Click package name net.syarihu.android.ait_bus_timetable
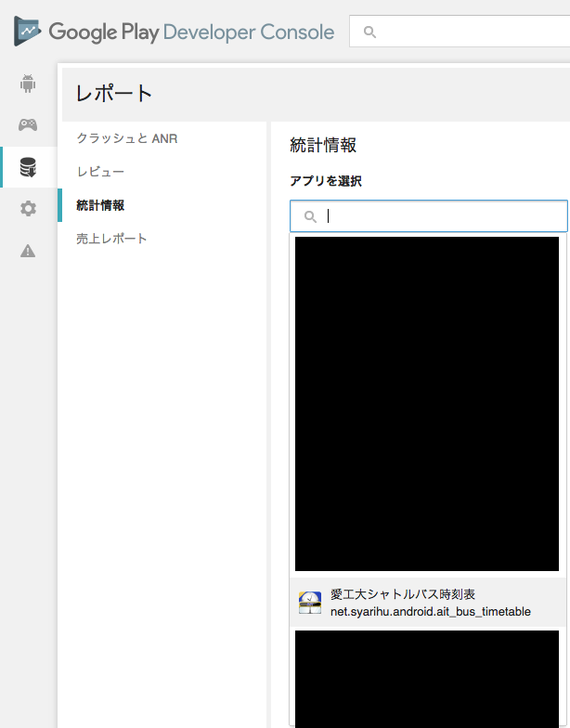Image resolution: width=570 pixels, height=728 pixels. click(431, 611)
